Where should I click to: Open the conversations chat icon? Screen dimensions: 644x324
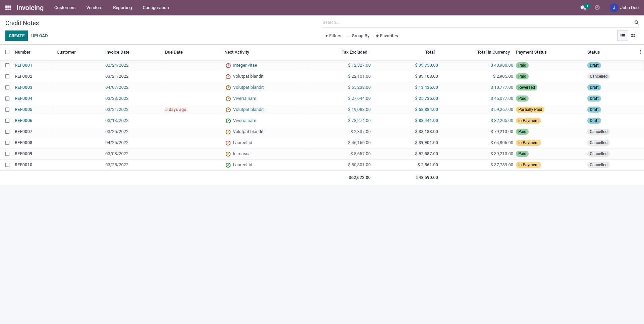click(x=583, y=8)
